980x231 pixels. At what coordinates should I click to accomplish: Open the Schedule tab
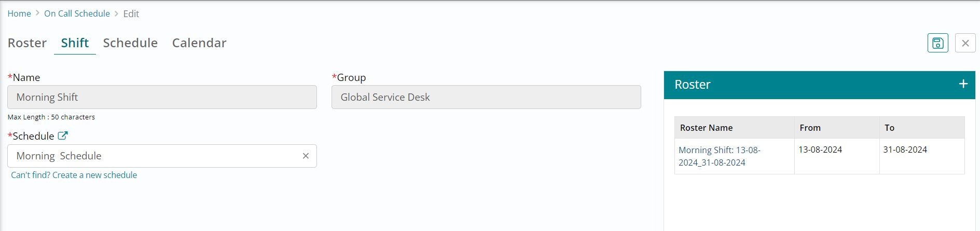[130, 43]
